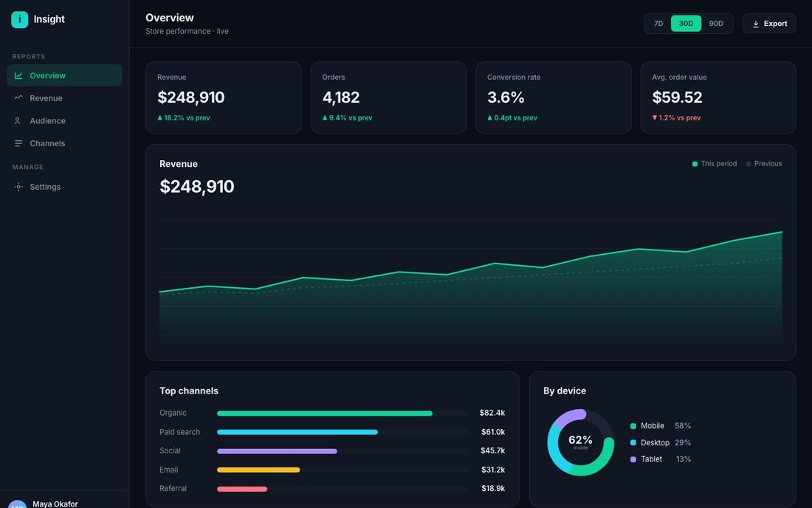The width and height of the screenshot is (812, 508).
Task: Click the "By device" heading
Action: click(565, 391)
